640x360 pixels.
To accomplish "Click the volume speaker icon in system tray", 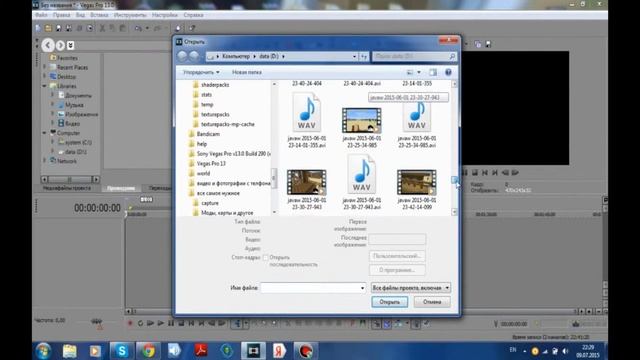I will [x=565, y=351].
